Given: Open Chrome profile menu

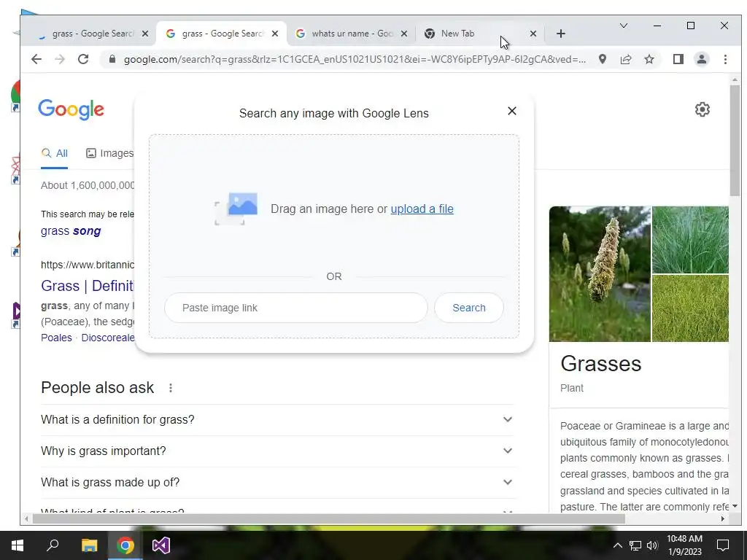Looking at the screenshot, I should click(701, 60).
